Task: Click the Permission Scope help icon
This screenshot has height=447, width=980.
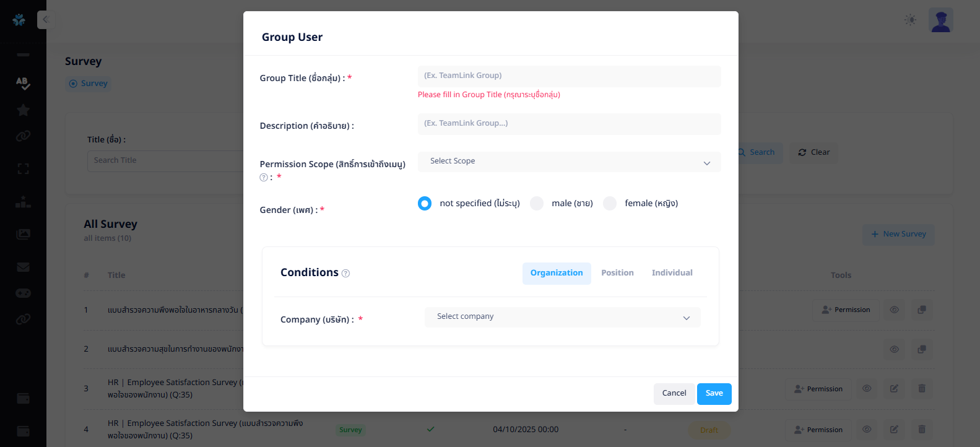Action: tap(264, 177)
